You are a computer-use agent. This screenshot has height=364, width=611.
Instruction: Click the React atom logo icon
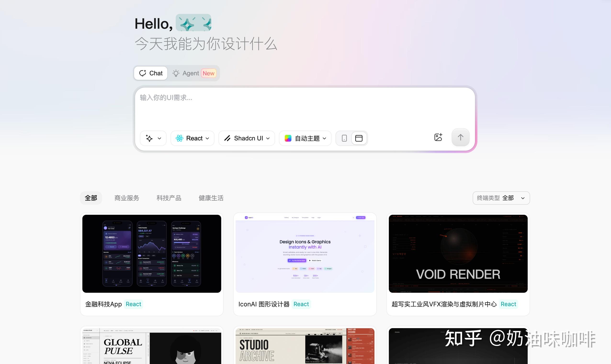(180, 138)
